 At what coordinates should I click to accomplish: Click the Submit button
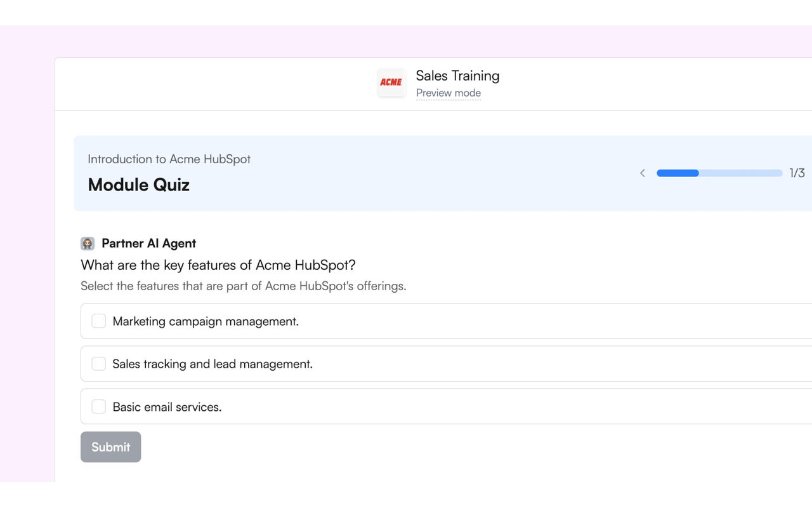(x=110, y=447)
